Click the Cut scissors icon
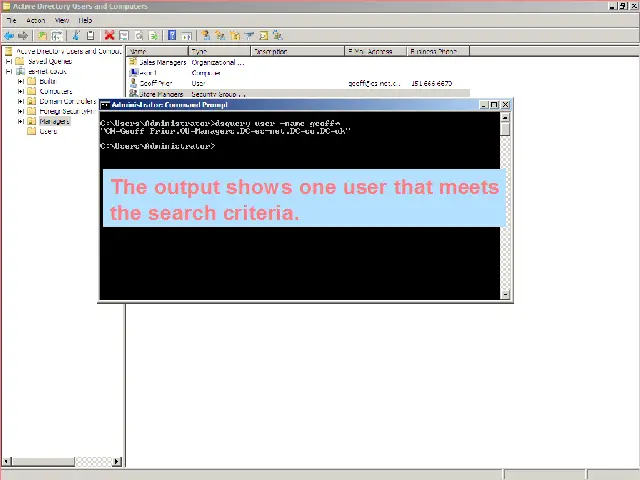This screenshot has width=640, height=480. click(76, 36)
